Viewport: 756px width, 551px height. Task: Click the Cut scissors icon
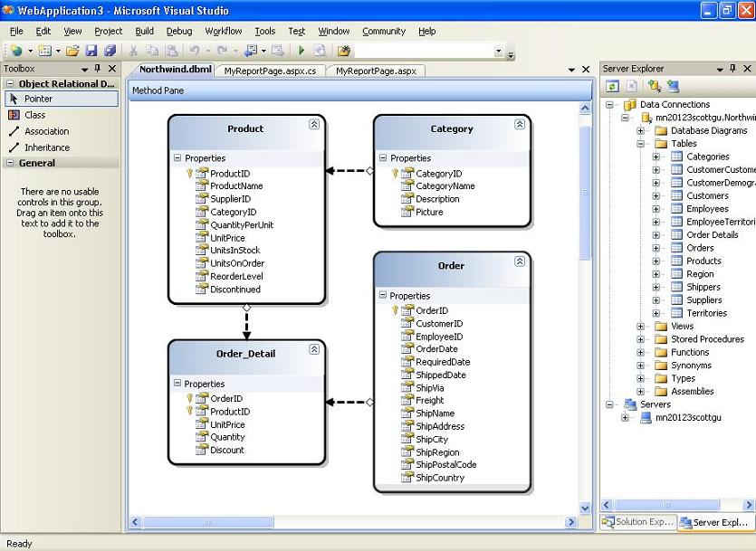[x=134, y=51]
